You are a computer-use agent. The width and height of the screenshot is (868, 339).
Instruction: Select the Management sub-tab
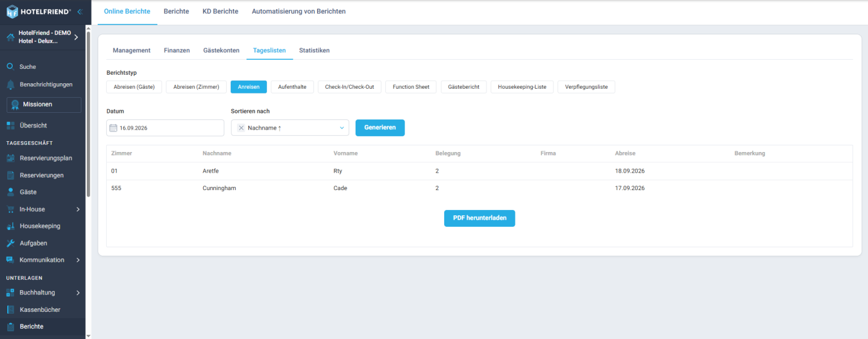(131, 50)
